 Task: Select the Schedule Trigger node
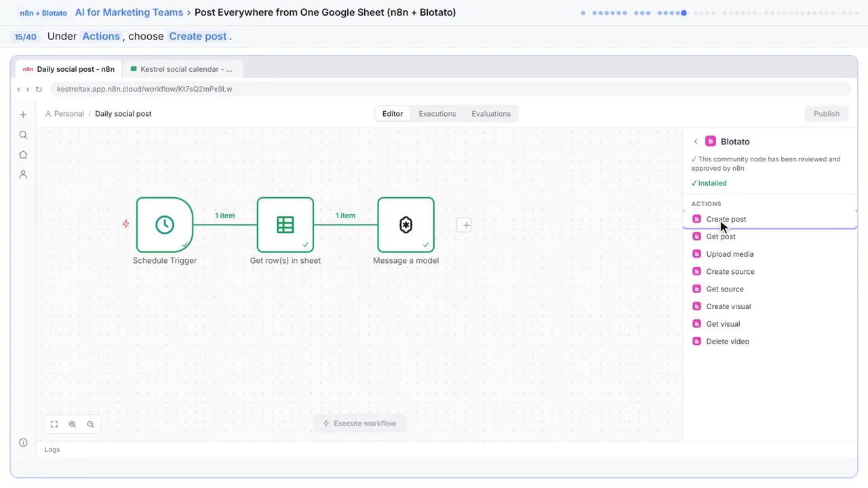coord(165,225)
